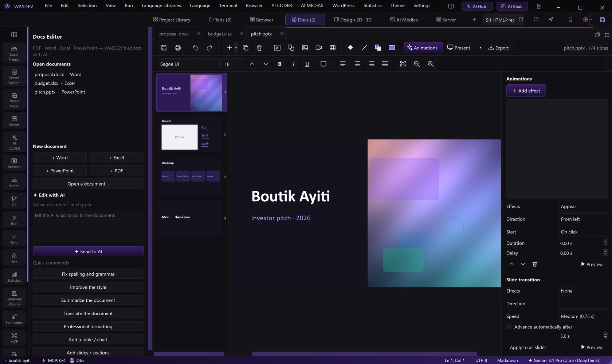Screen dimensions: 612x364
Task: Save the presentation with the floppy icon
Action: (x=164, y=48)
